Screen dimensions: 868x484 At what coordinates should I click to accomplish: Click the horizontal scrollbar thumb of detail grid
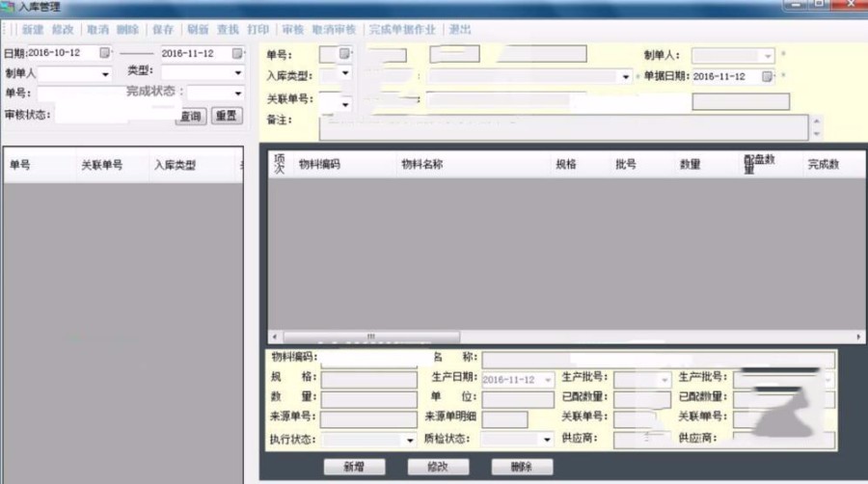tap(371, 336)
